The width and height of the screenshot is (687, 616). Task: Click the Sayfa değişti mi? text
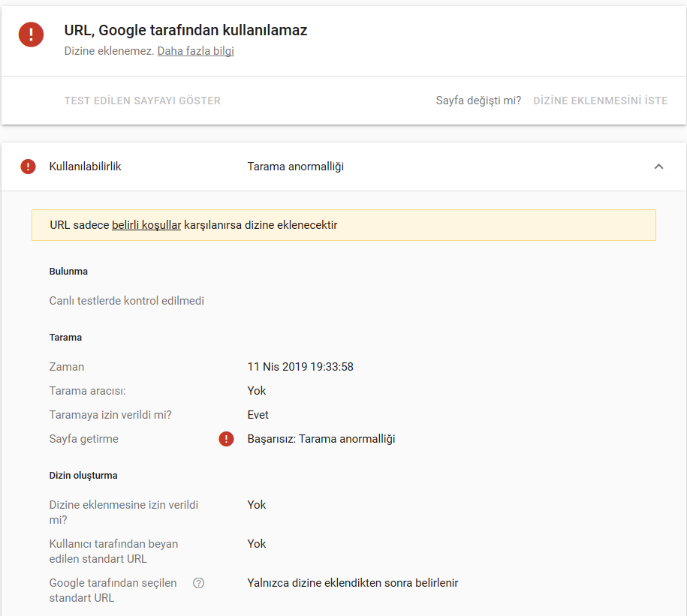478,101
